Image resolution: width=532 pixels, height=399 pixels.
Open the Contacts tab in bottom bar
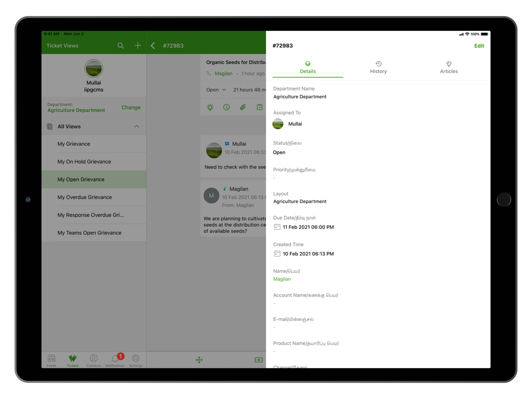[x=94, y=360]
